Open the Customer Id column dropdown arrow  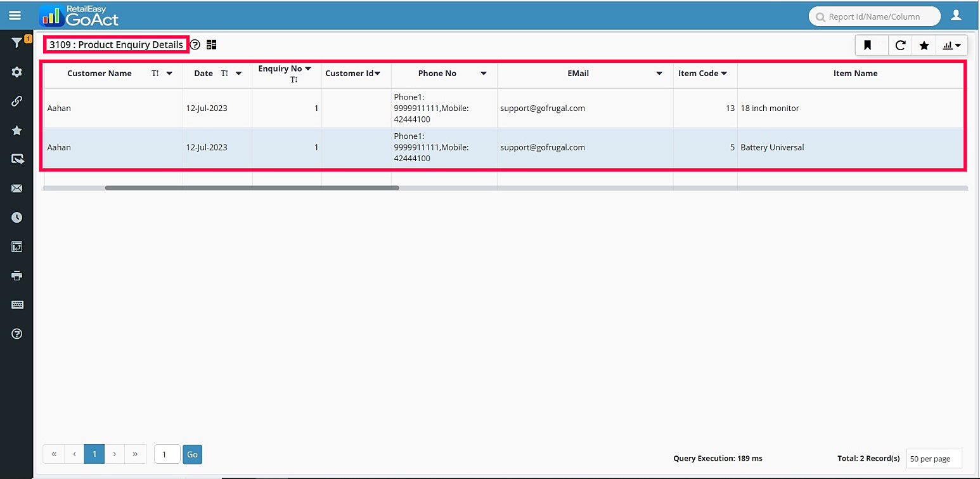(378, 74)
